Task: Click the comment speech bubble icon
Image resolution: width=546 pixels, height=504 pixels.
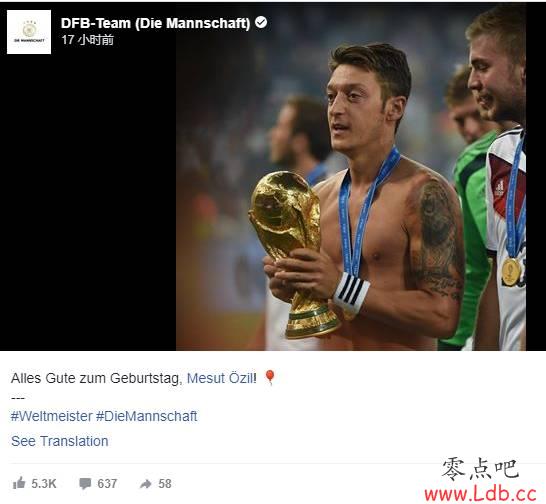Action: click(x=85, y=483)
